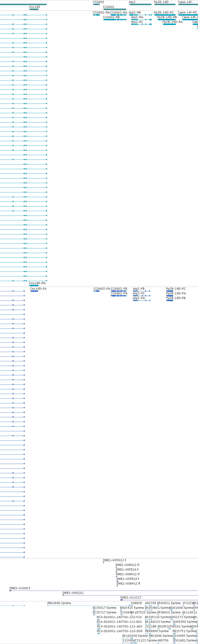Click the CG9903-PA protein label
Screen dimensions: 198x644
[x=102, y=289]
